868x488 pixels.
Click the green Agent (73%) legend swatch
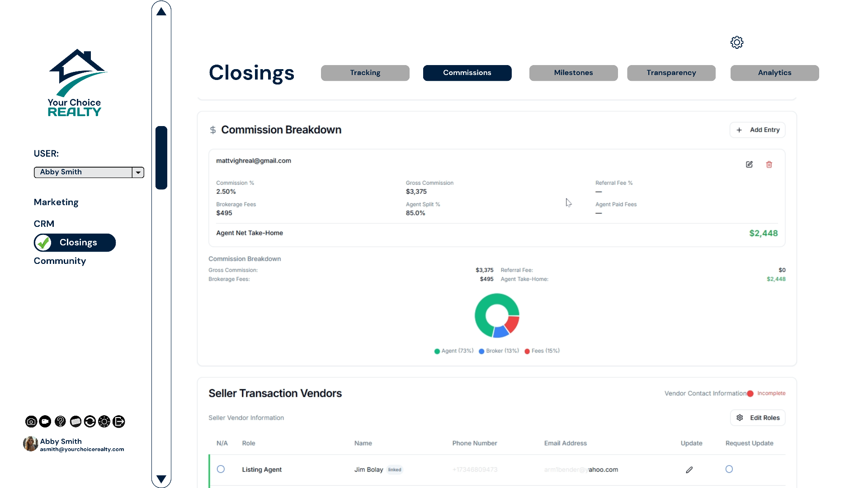coord(437,351)
